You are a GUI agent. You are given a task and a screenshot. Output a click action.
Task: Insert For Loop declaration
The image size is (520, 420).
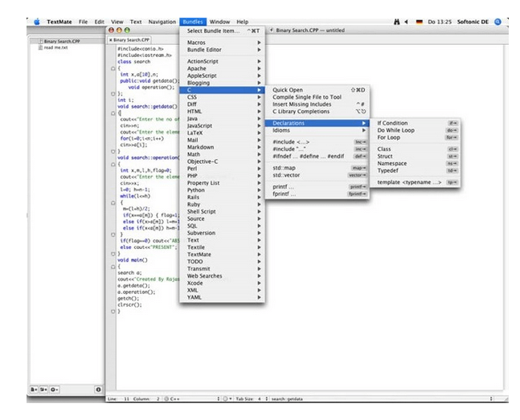pos(415,137)
